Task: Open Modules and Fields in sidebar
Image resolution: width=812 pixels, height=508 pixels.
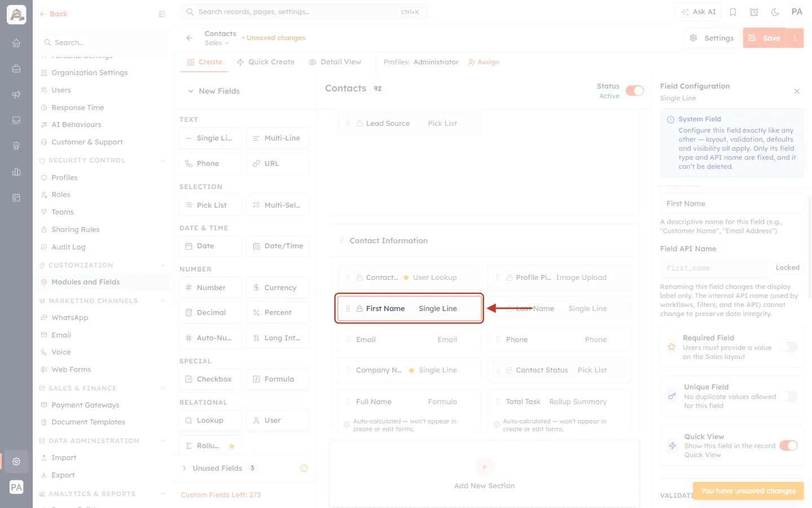Action: 85,282
